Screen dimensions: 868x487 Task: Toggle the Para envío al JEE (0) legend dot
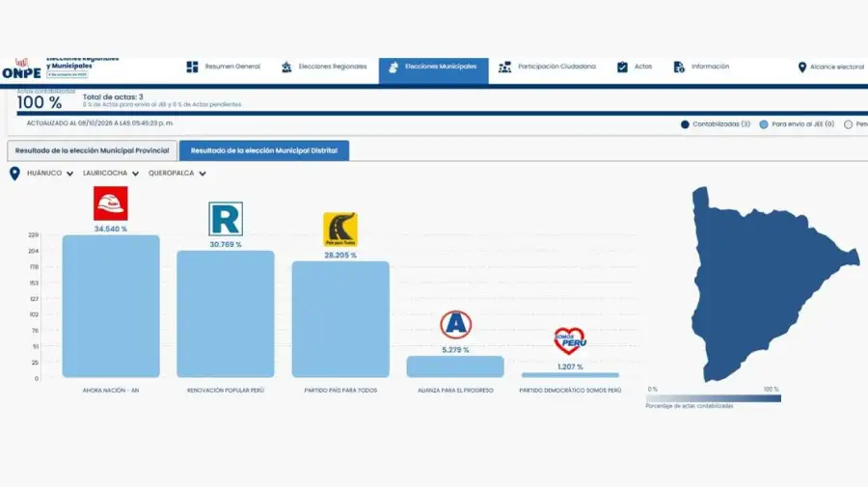coord(764,124)
